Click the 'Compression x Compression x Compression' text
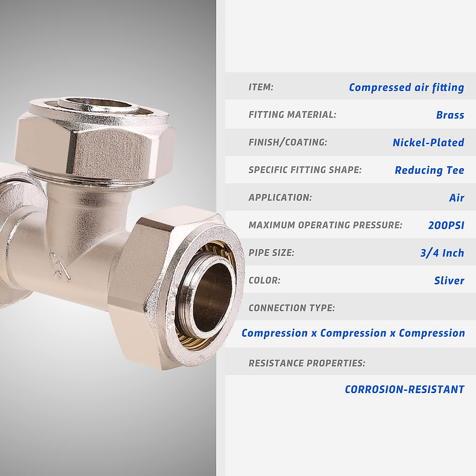Image resolution: width=476 pixels, height=476 pixels. click(x=353, y=333)
